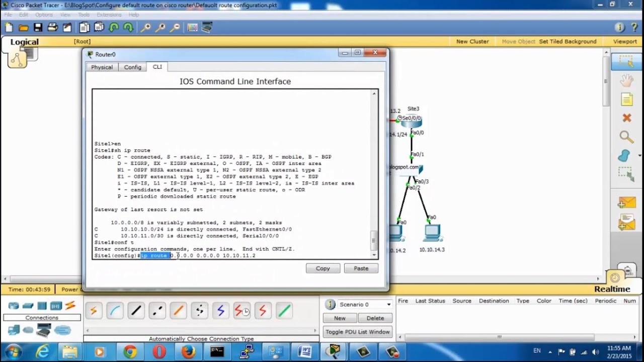Open the Activity Wizard toolbar icon
Screen dimensions: 644x362
[67, 28]
